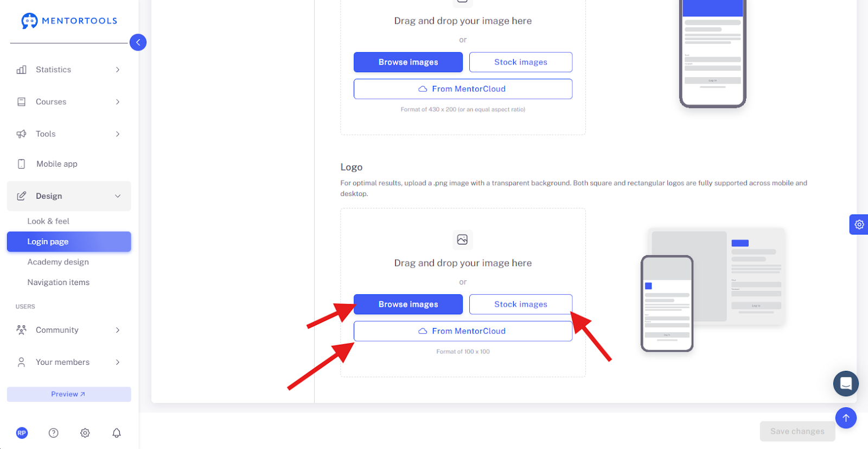Open the chat support bubble
The height and width of the screenshot is (449, 868).
point(846,384)
